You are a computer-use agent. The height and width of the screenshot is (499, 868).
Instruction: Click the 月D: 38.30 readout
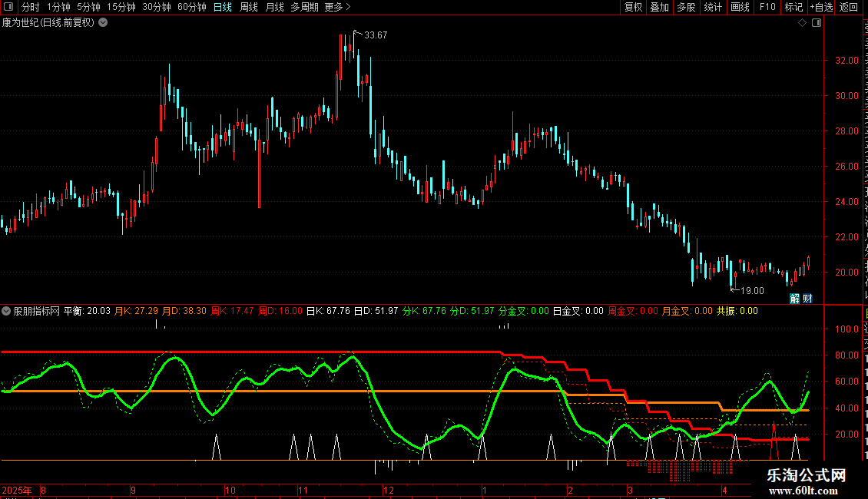tap(184, 311)
